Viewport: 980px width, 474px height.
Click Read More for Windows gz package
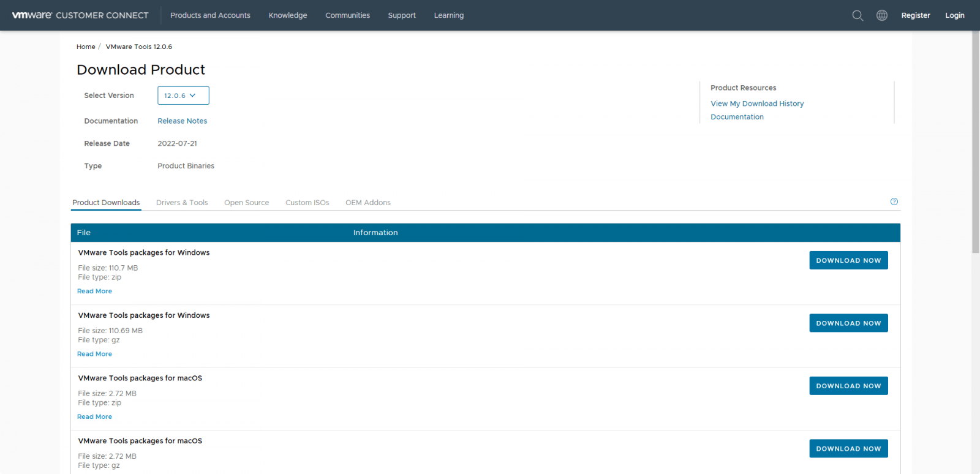tap(94, 354)
